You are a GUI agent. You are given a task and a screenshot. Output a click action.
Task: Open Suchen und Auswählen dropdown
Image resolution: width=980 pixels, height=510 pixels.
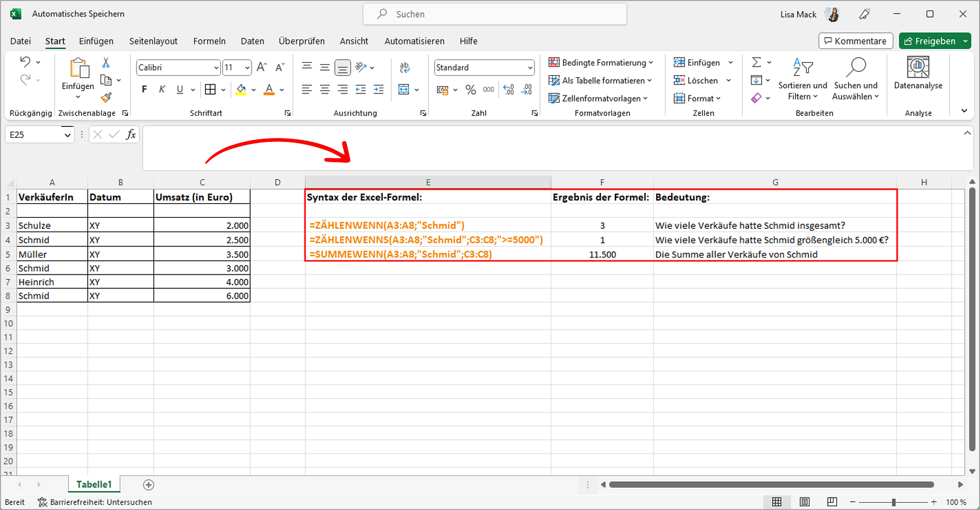pyautogui.click(x=856, y=79)
